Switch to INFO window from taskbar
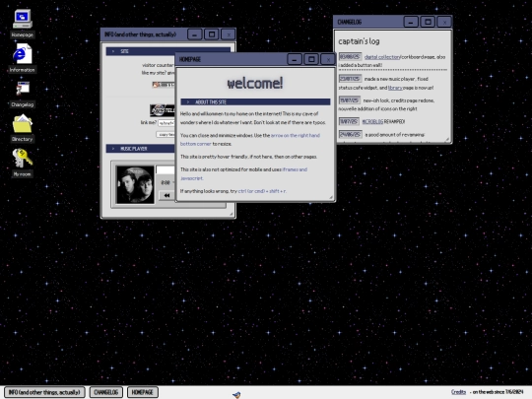 pyautogui.click(x=44, y=392)
